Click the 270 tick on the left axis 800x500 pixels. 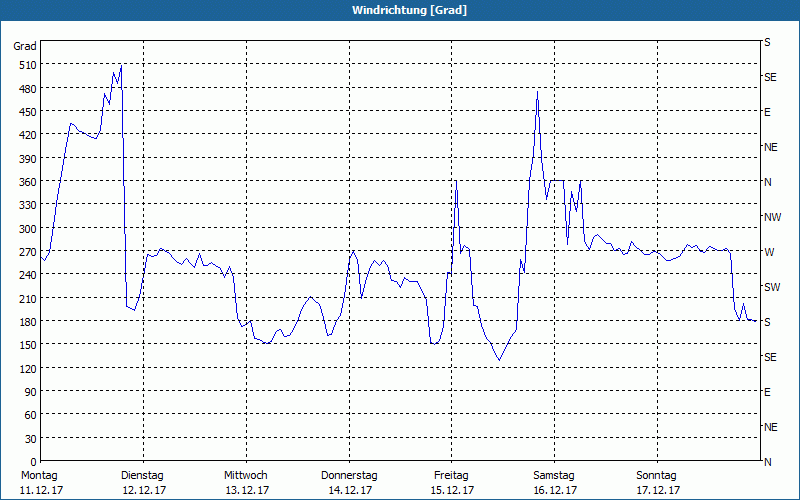coord(26,252)
